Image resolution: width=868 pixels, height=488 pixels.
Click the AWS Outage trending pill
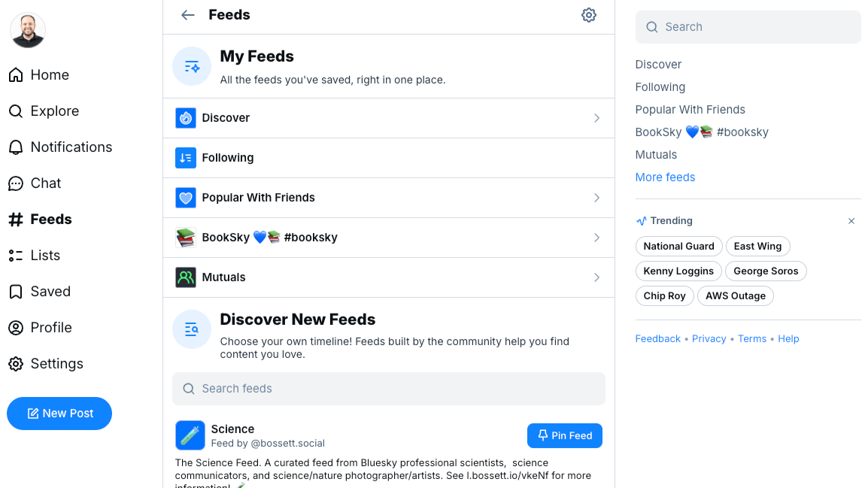tap(735, 296)
